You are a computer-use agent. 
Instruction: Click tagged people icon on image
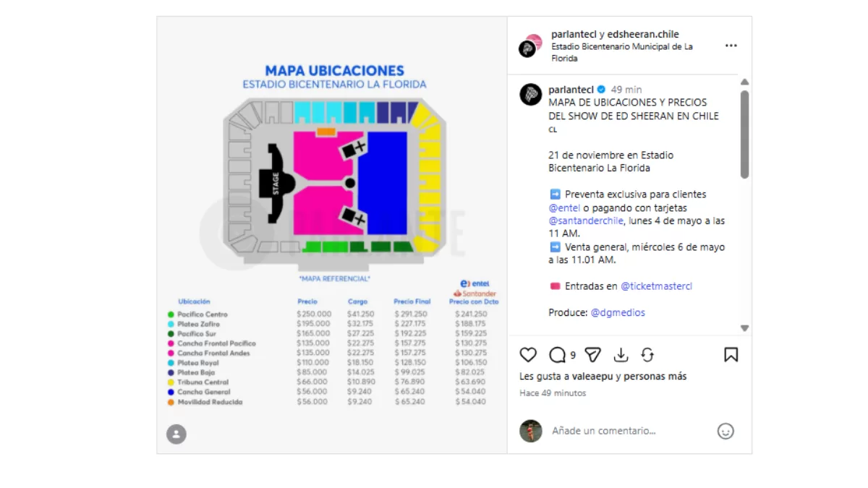click(176, 434)
